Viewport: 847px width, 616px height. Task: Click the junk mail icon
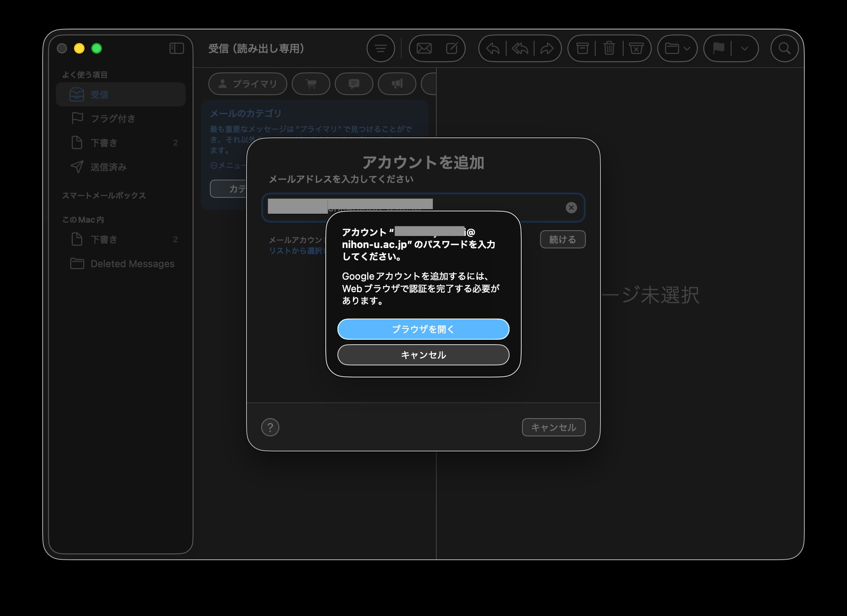[636, 48]
